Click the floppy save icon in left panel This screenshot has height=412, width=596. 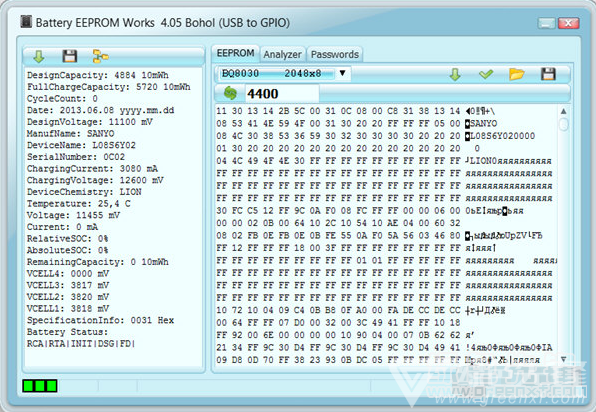click(70, 56)
